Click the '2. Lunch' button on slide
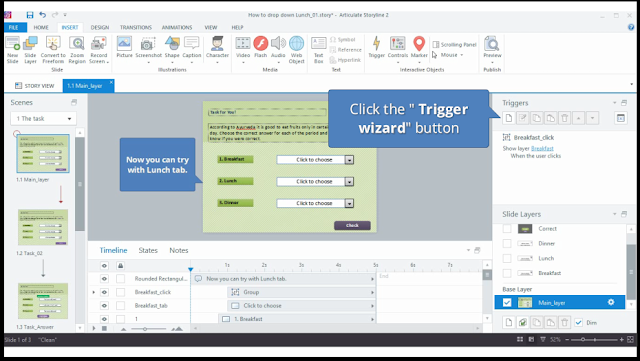The height and width of the screenshot is (361, 640). (x=235, y=181)
